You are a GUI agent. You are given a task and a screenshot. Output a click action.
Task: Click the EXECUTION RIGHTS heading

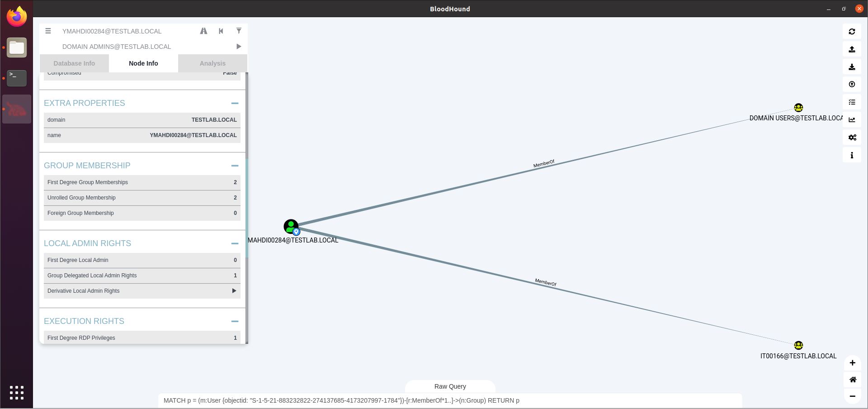[x=84, y=321]
